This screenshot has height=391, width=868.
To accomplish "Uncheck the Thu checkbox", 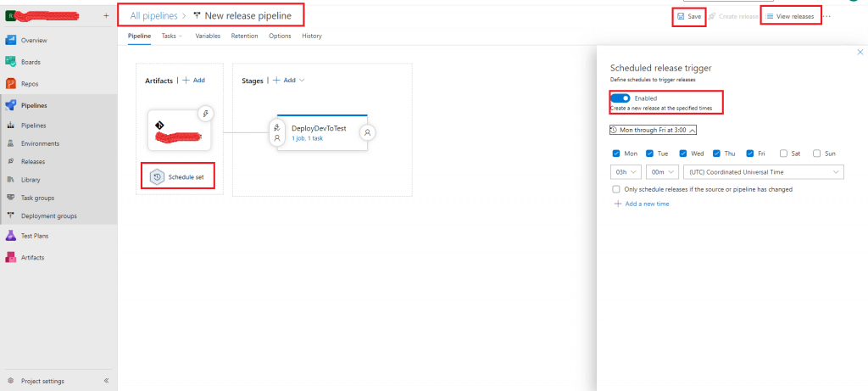I will [716, 154].
